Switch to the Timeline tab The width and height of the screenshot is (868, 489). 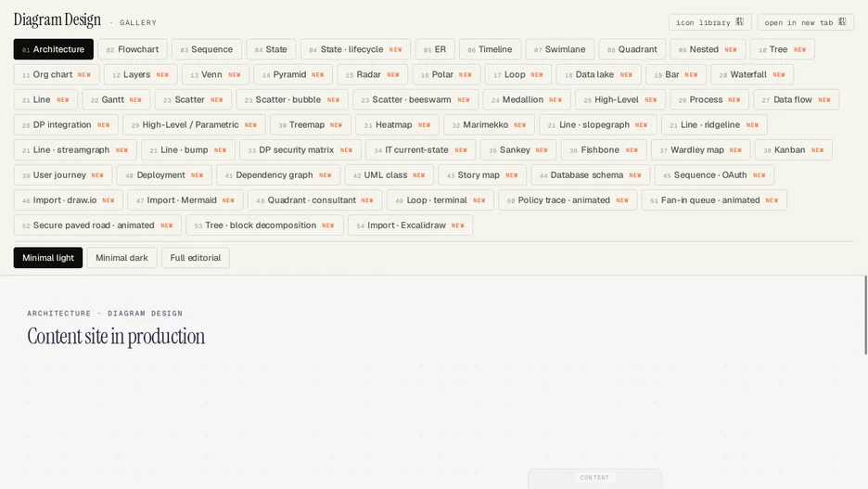(490, 49)
